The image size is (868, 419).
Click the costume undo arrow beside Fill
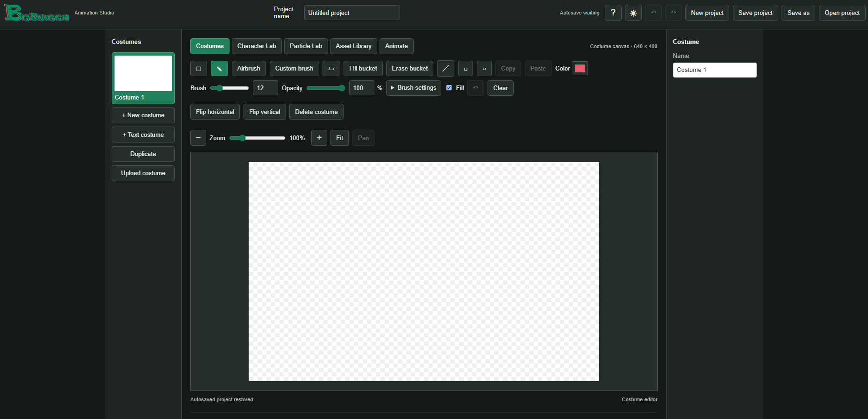click(476, 88)
